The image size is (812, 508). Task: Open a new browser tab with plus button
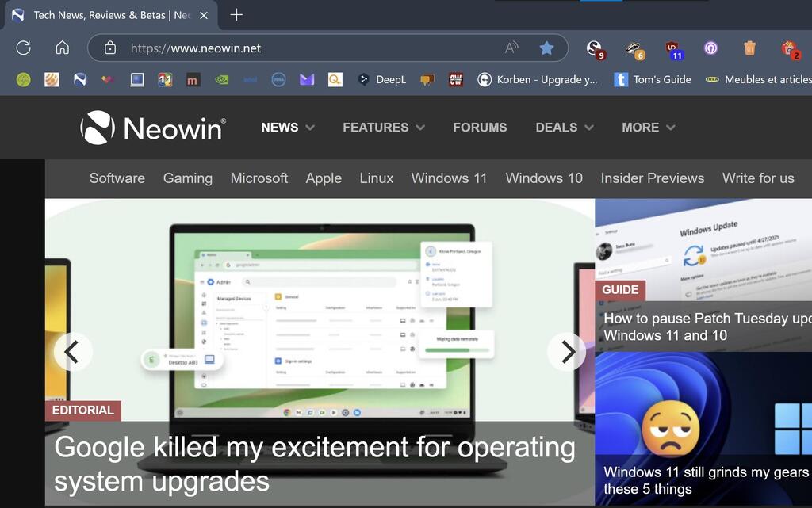point(236,15)
